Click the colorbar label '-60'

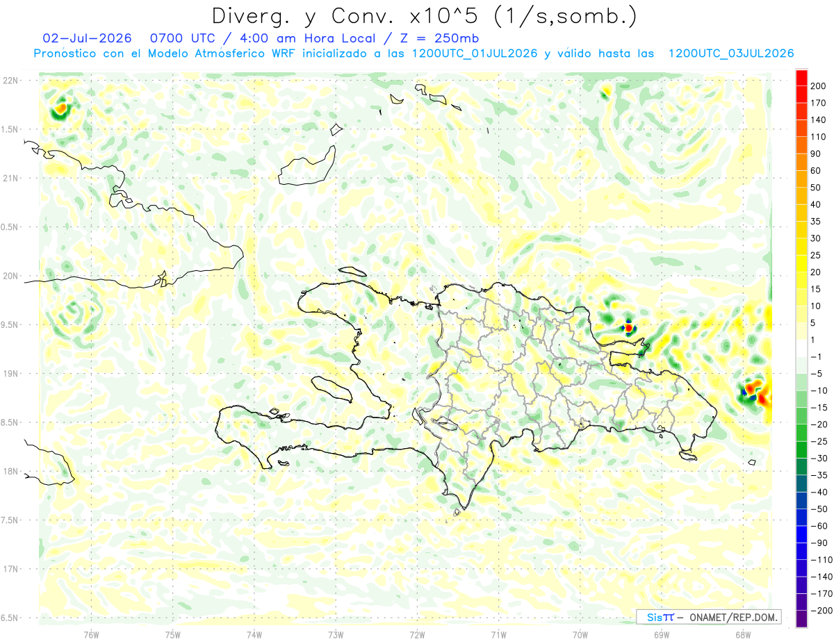[x=818, y=526]
